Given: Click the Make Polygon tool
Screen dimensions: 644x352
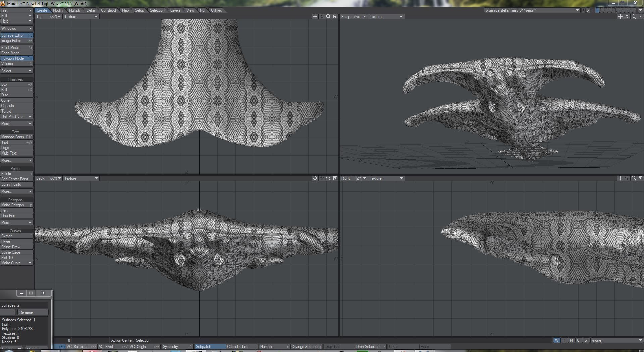Looking at the screenshot, I should click(x=16, y=205).
